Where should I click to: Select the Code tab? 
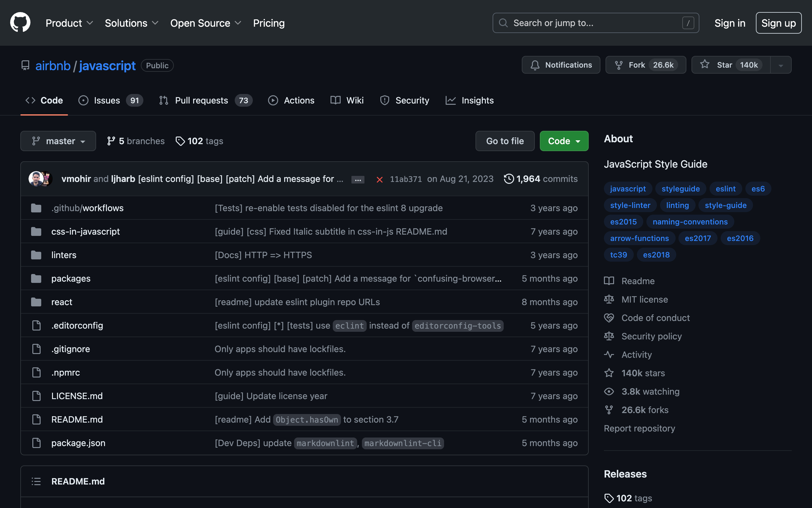44,100
